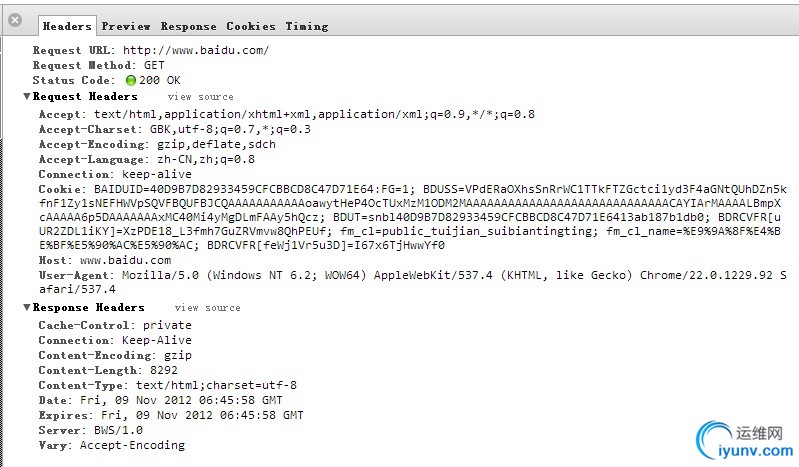The width and height of the screenshot is (799, 467).
Task: Click the Host www.baidu.com header
Action: pos(105,260)
